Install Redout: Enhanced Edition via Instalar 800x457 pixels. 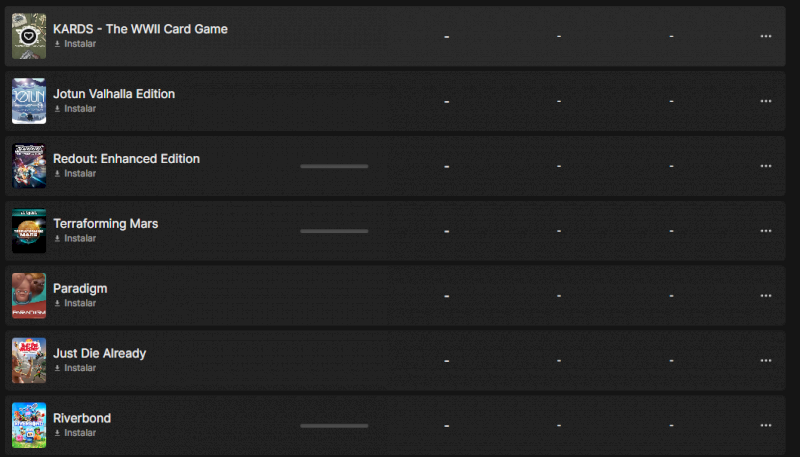79,174
